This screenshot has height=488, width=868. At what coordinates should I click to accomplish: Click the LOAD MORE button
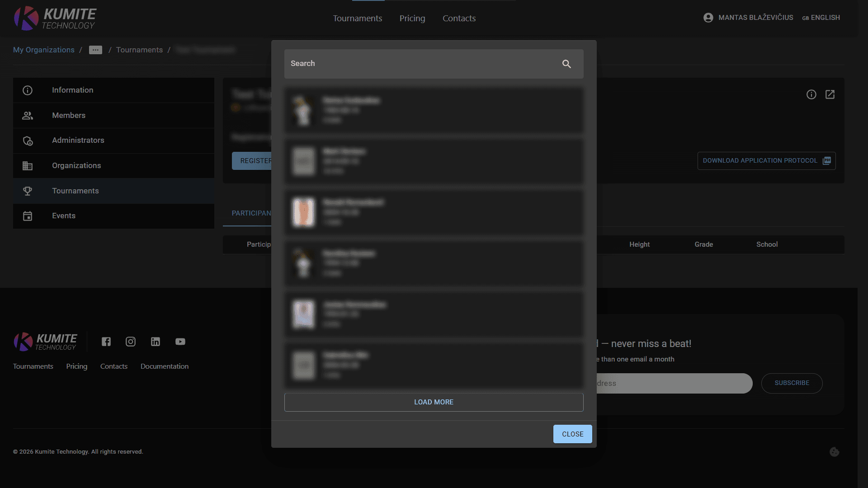tap(434, 402)
